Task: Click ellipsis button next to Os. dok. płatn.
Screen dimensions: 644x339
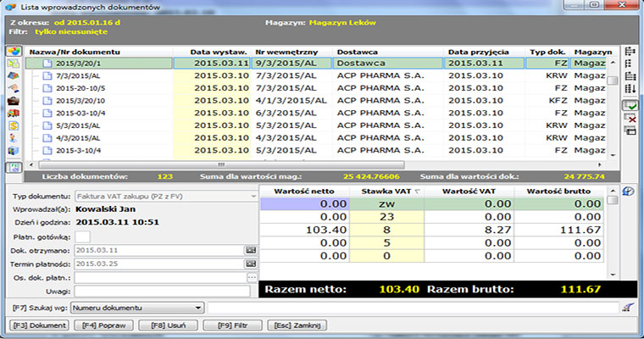Action: (x=251, y=277)
